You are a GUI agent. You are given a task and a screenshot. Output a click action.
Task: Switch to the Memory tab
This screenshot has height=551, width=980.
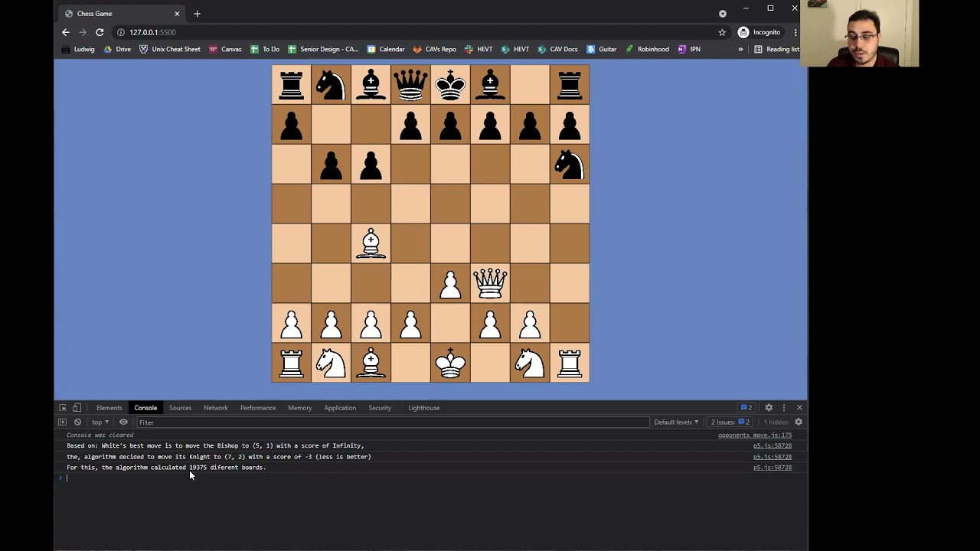tap(299, 408)
